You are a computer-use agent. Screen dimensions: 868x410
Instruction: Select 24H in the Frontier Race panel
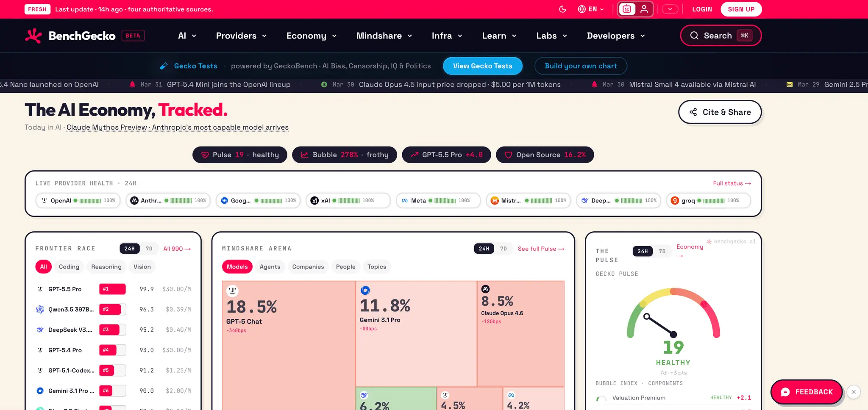130,249
